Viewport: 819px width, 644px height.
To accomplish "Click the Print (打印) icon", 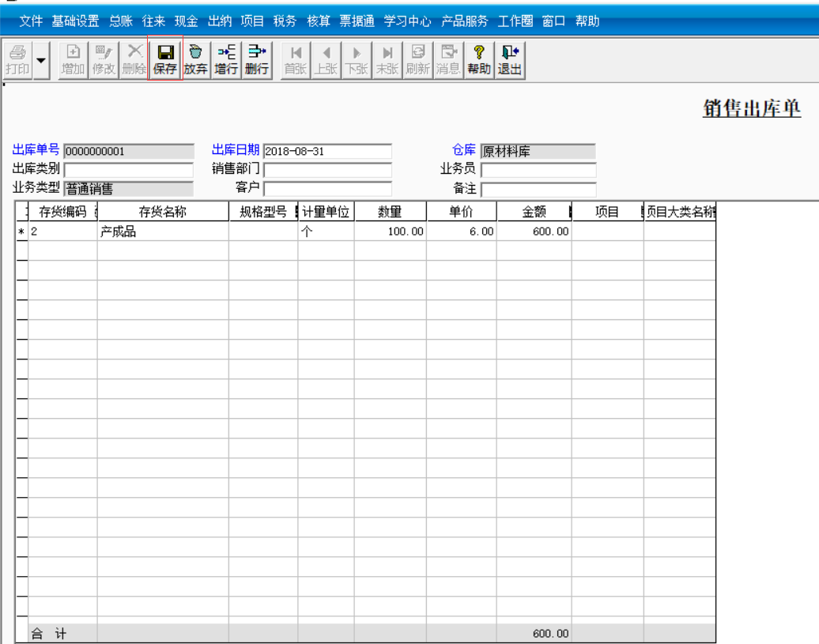I will [x=17, y=59].
